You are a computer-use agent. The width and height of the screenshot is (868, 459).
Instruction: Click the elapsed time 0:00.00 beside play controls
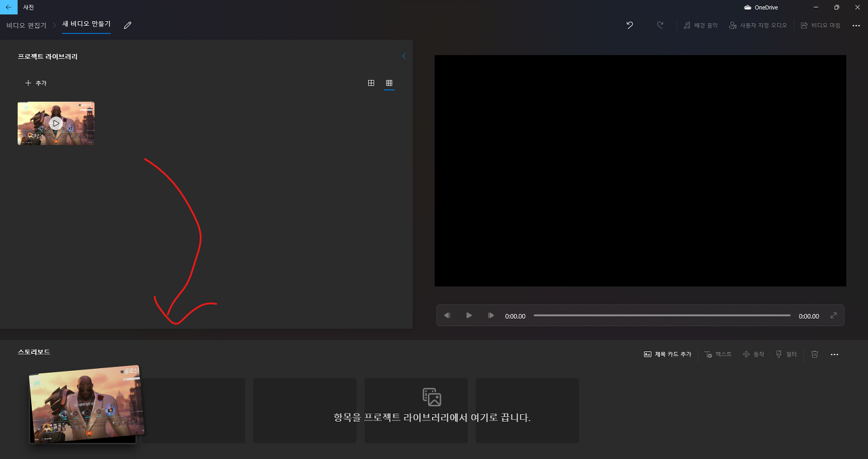point(515,316)
